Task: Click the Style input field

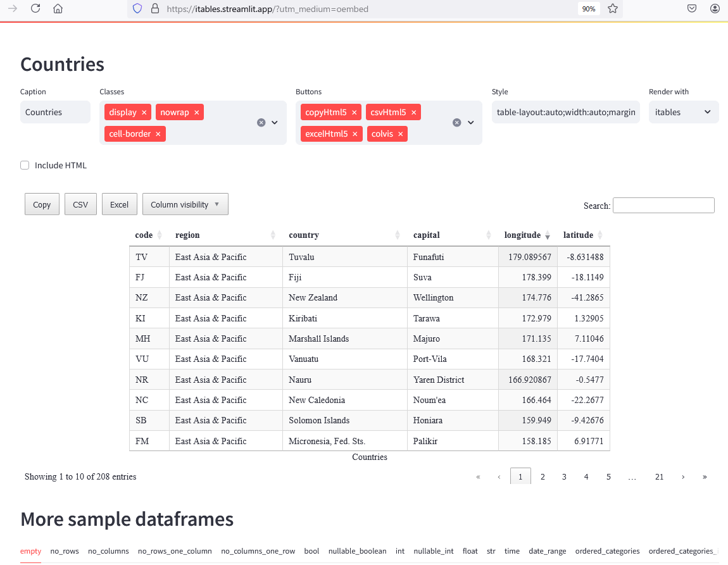Action: pos(565,112)
